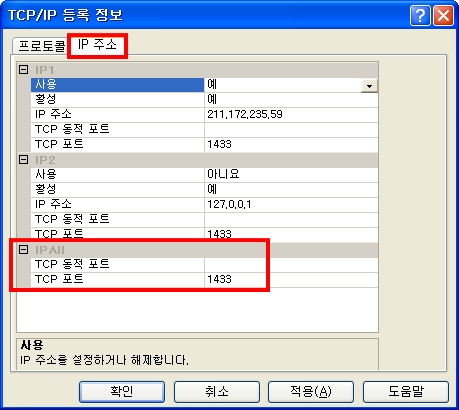Image resolution: width=459 pixels, height=410 pixels.
Task: Click IPAll TCP 포트 value 1433
Action: pyautogui.click(x=291, y=279)
